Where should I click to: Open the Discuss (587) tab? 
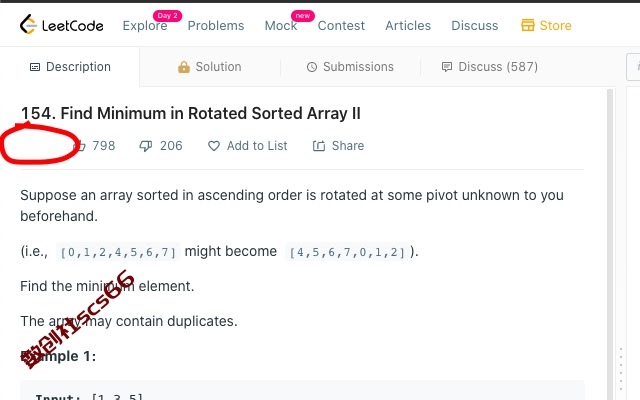point(490,67)
